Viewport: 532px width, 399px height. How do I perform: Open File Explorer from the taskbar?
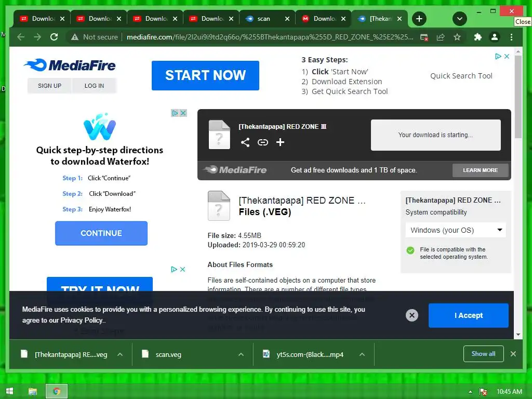click(x=33, y=391)
